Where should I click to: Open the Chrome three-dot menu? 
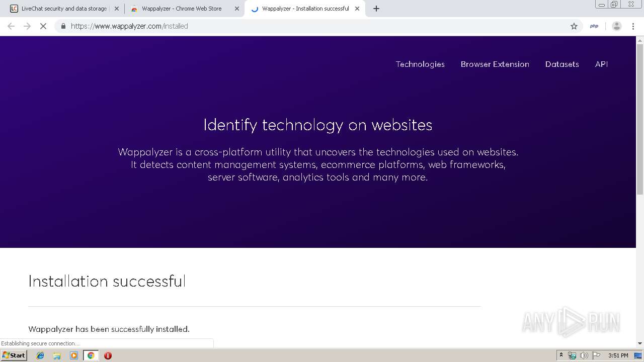point(633,26)
